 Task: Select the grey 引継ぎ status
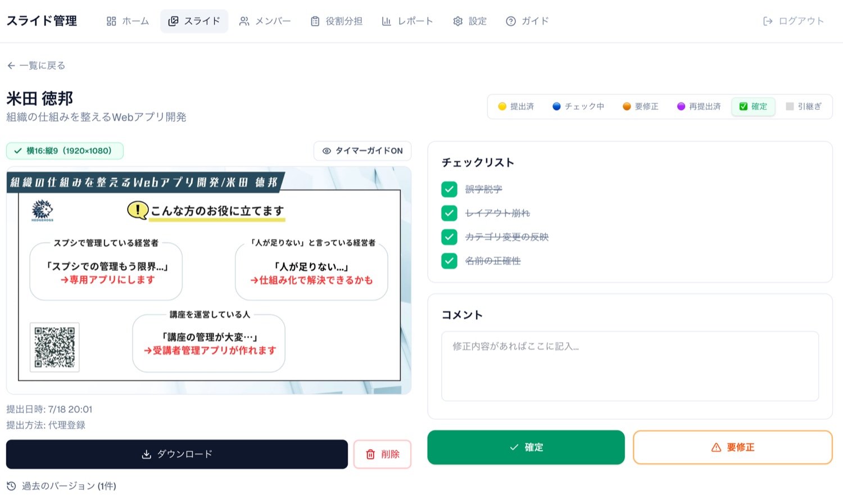click(x=804, y=107)
